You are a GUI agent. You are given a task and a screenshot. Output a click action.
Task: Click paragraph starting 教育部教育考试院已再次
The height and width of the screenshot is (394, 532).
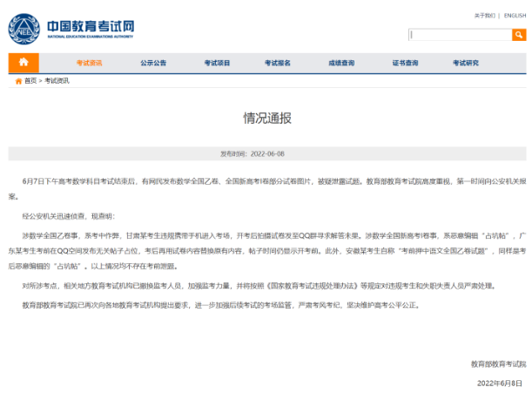click(221, 305)
